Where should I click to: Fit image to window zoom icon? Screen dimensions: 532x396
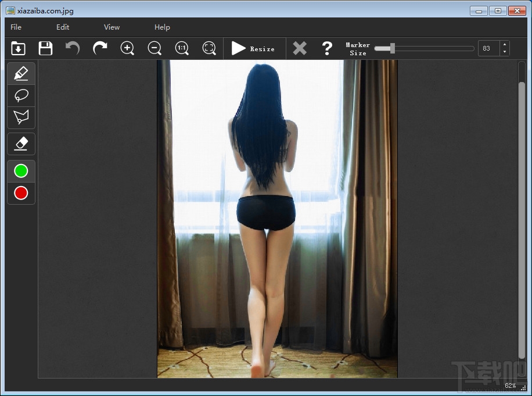[x=209, y=48]
